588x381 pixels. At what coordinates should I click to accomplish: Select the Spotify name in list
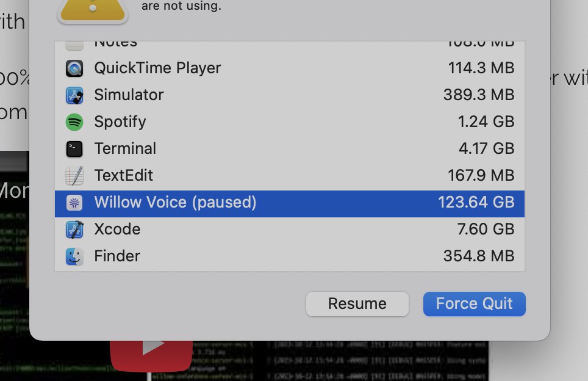[120, 122]
